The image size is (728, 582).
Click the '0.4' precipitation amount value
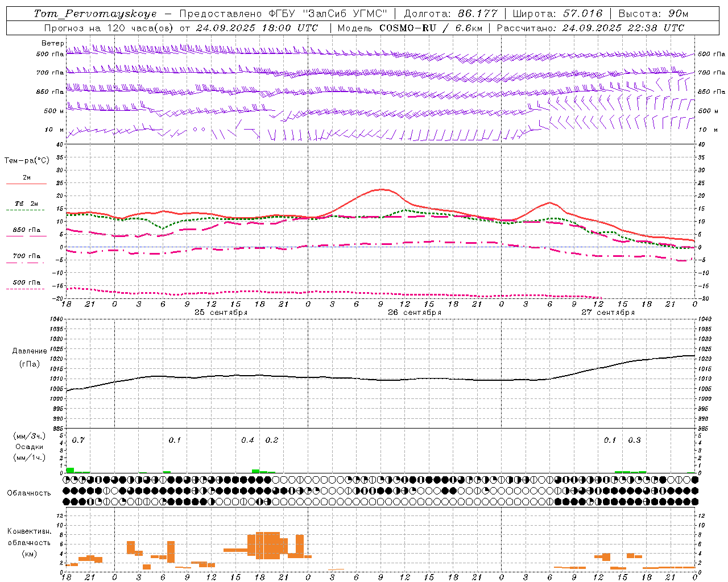[x=247, y=440]
